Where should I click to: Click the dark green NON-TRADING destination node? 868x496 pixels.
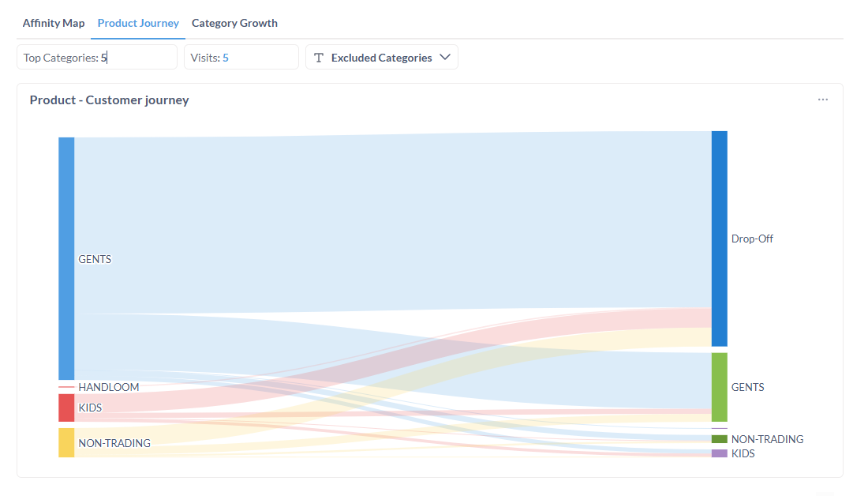[x=719, y=439]
